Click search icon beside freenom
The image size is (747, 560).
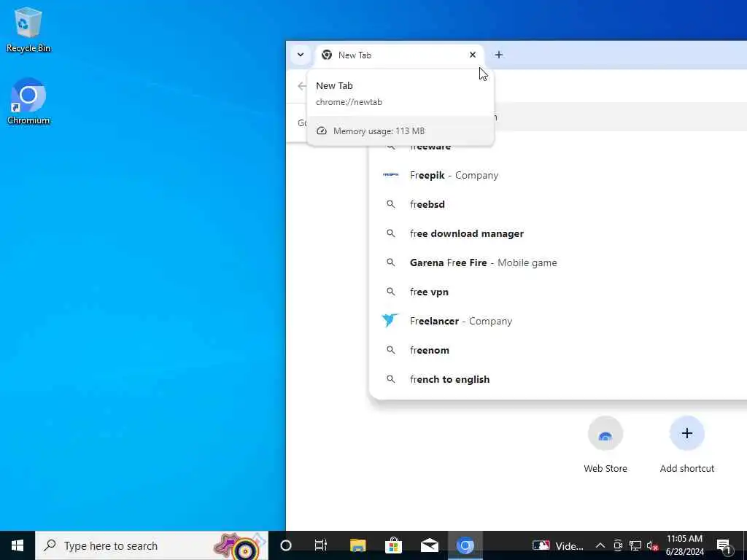(x=391, y=350)
